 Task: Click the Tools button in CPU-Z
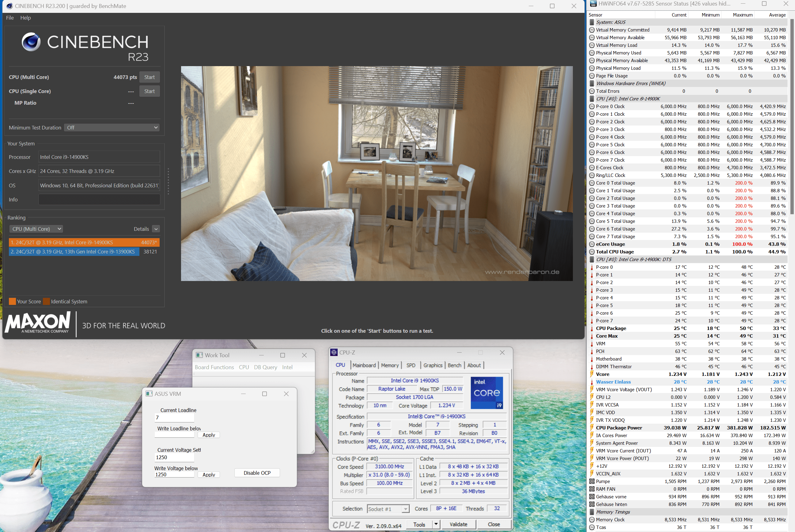(419, 524)
